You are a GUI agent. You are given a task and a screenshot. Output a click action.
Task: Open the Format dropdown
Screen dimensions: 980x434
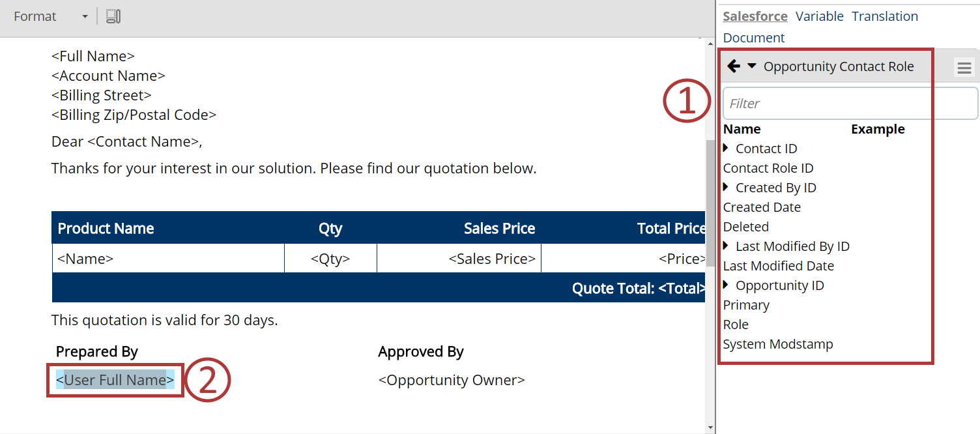coord(50,16)
